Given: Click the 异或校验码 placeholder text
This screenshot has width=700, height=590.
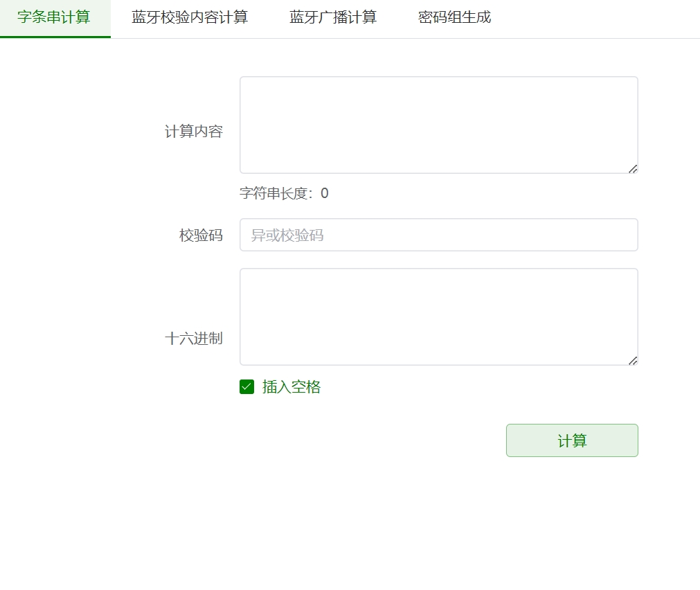Looking at the screenshot, I should click(287, 235).
